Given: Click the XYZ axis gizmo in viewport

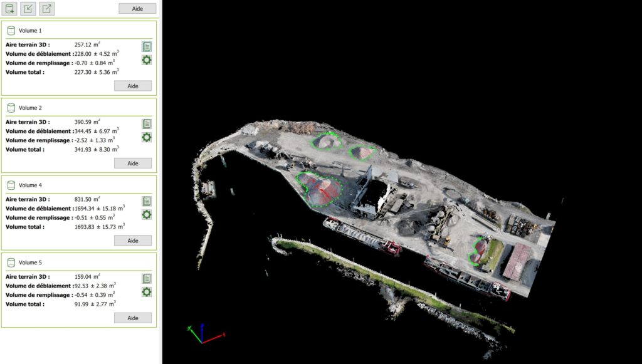Looking at the screenshot, I should coord(202,334).
